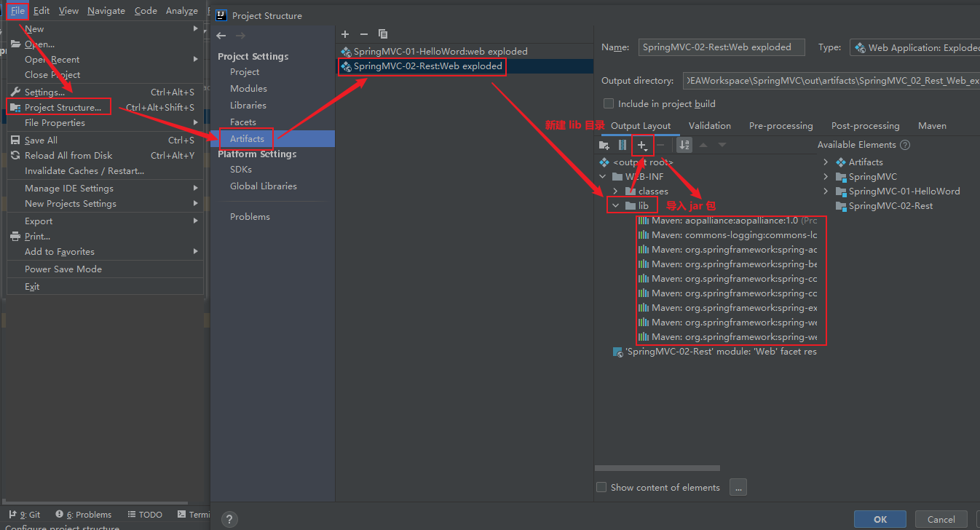980x530 pixels.
Task: Click the move down arrow in Output Layout
Action: pos(722,145)
